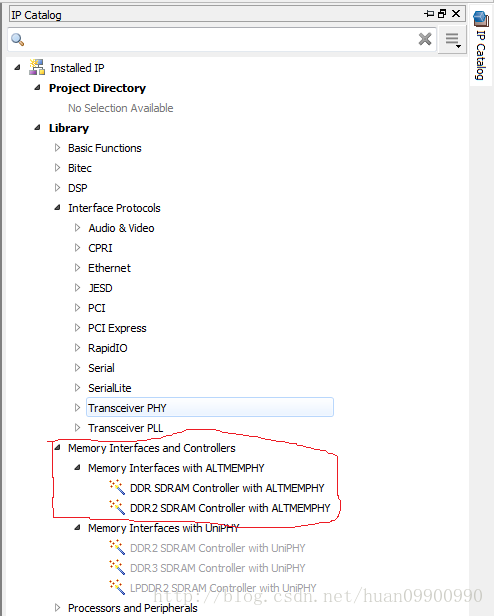Select LPDDR2 SDRAM Controller with UniPHY
Viewport: 494px width, 616px height.
(x=223, y=588)
